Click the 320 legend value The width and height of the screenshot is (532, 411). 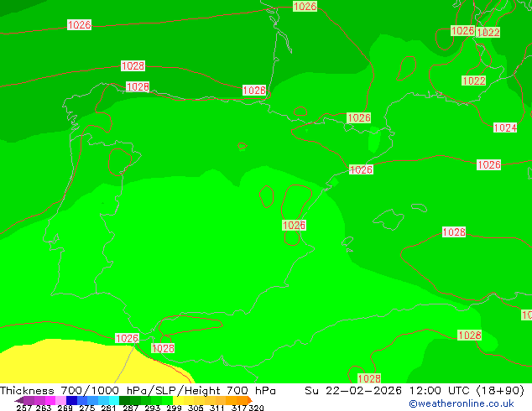click(256, 408)
